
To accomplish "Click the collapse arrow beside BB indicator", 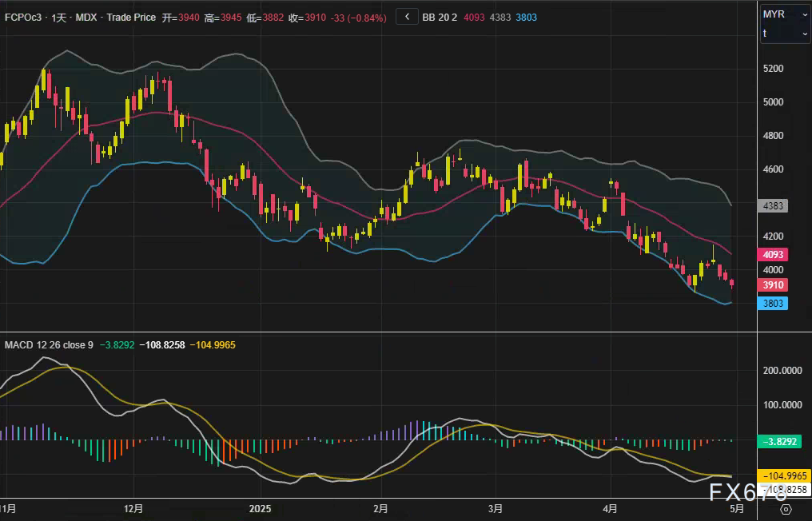I will click(x=407, y=17).
